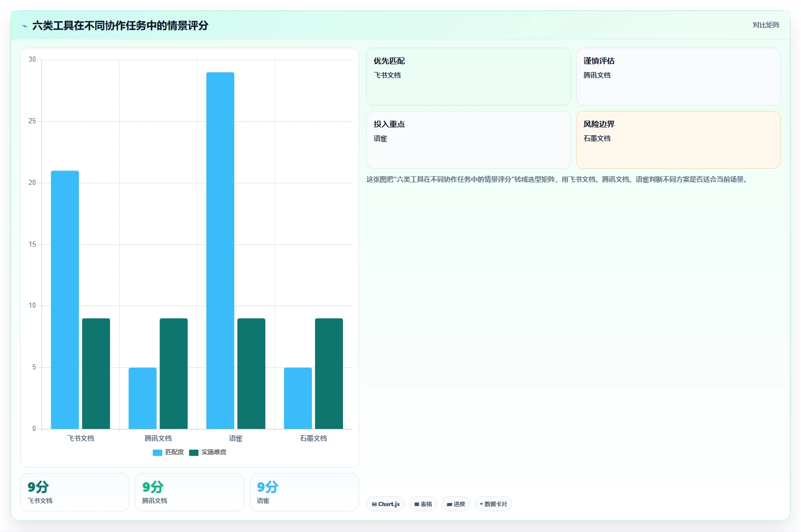801x532 pixels.
Task: Select the 语雀 匹配度 tall blue bar
Action: pyautogui.click(x=220, y=251)
